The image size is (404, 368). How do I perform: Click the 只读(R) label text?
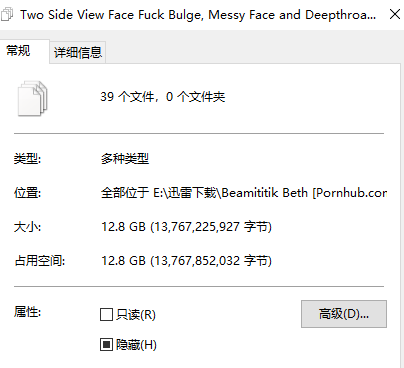[x=136, y=315]
